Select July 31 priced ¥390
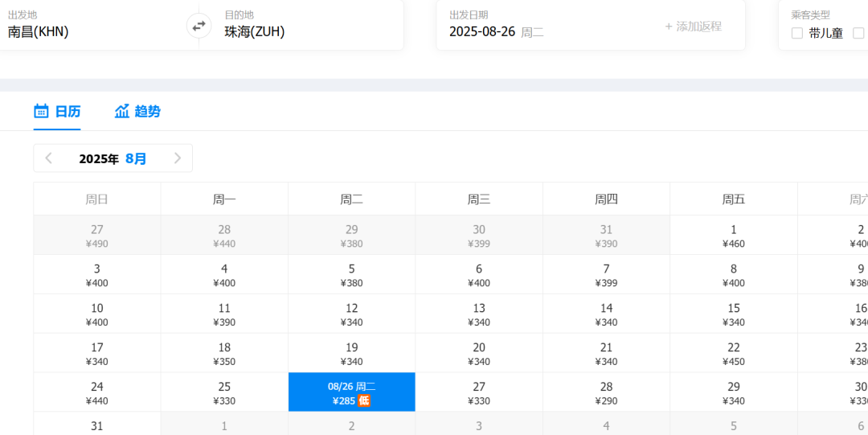 [606, 236]
